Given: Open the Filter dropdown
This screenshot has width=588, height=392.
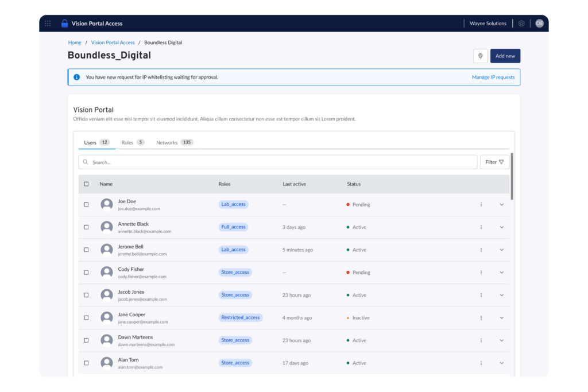Looking at the screenshot, I should [494, 162].
